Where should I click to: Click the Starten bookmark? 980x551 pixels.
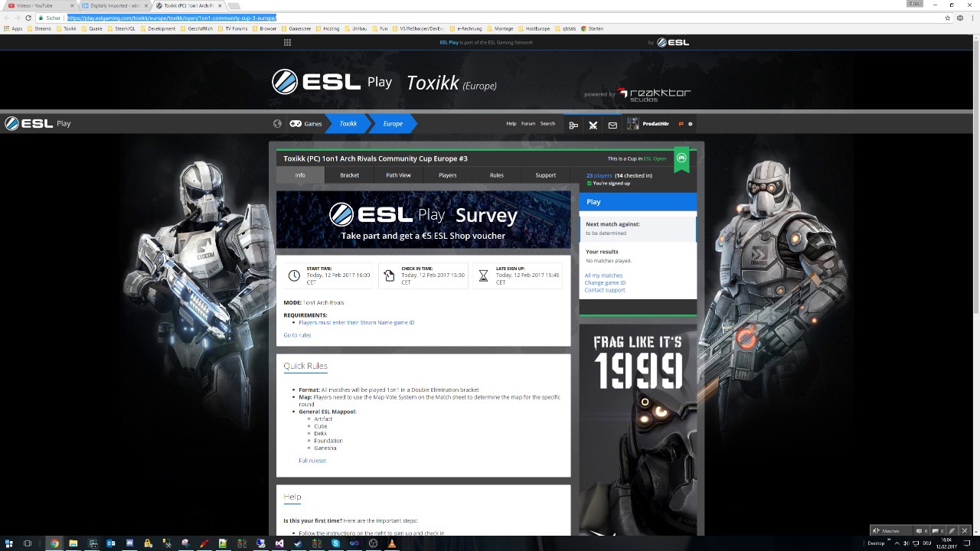pos(593,28)
